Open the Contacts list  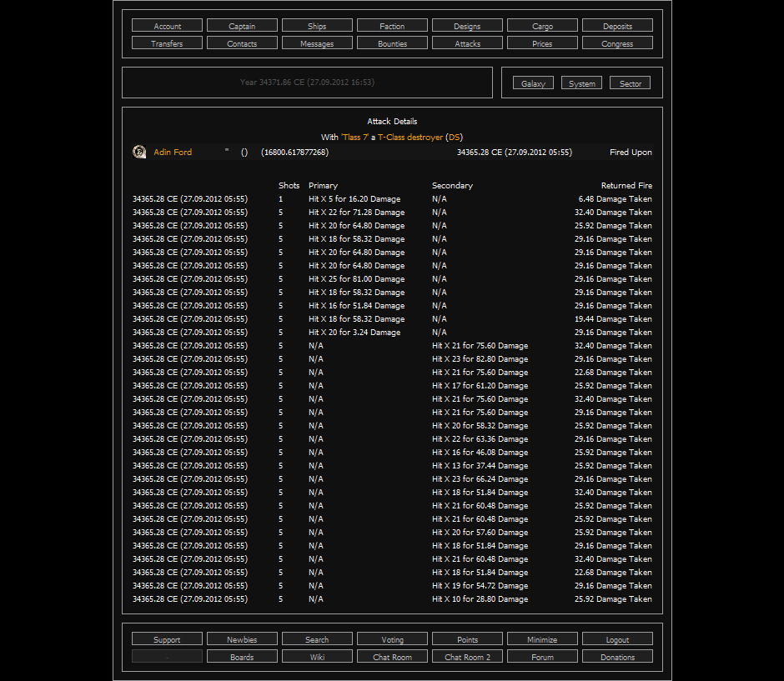[242, 43]
